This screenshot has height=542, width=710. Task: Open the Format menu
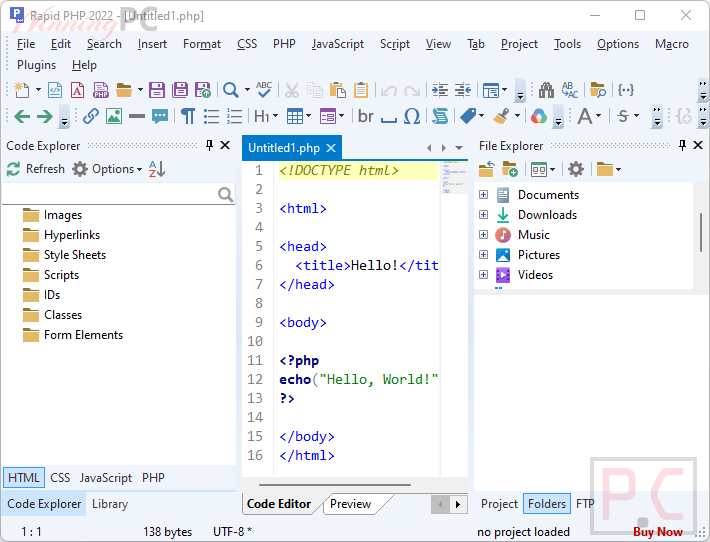tap(202, 44)
